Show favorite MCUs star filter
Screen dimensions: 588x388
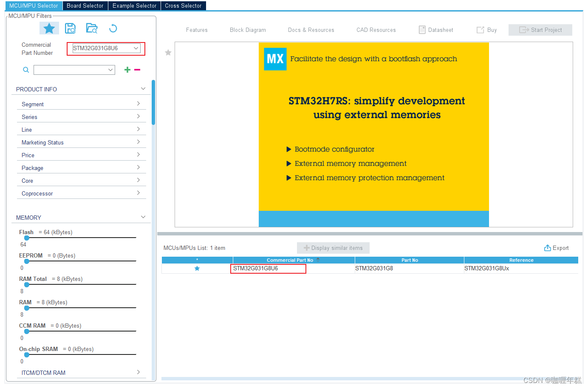click(49, 28)
